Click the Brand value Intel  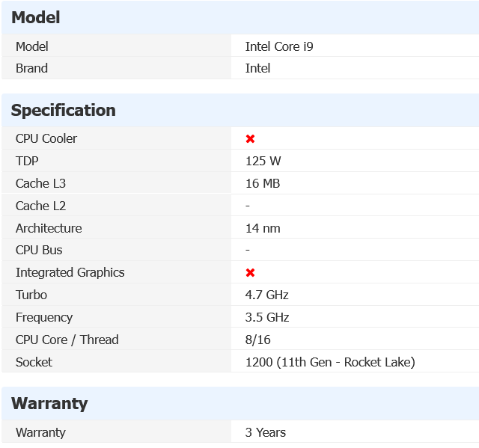point(257,68)
